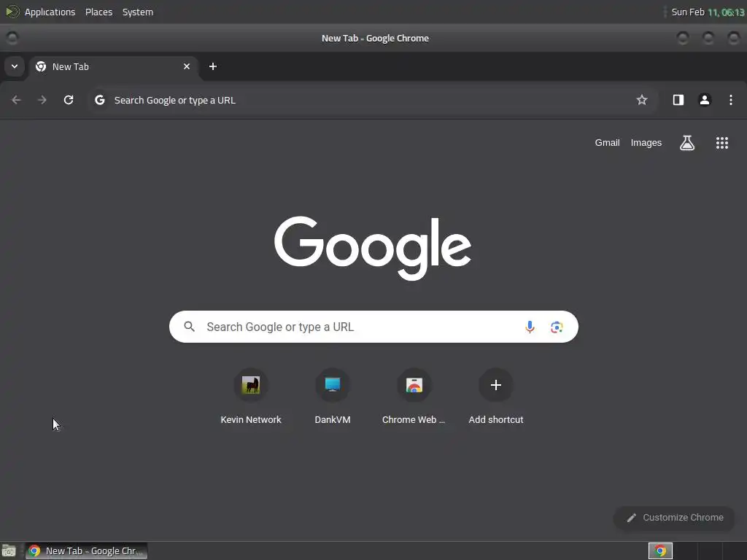Click the Google icon in address bar
This screenshot has height=560, width=747.
[x=99, y=100]
